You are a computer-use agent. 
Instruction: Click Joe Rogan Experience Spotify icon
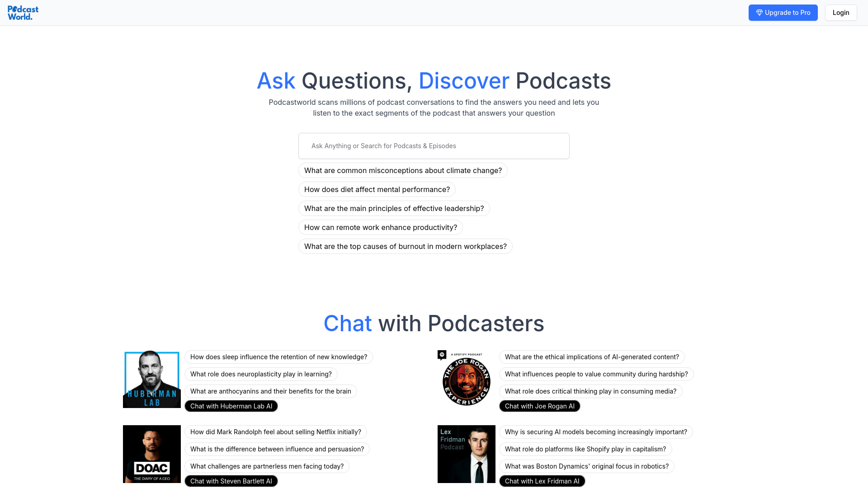[442, 355]
